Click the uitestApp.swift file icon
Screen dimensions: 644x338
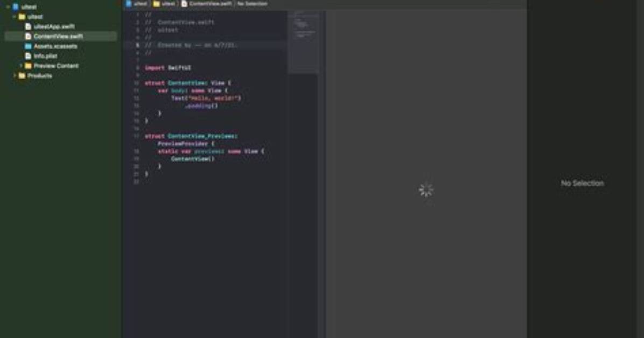29,26
